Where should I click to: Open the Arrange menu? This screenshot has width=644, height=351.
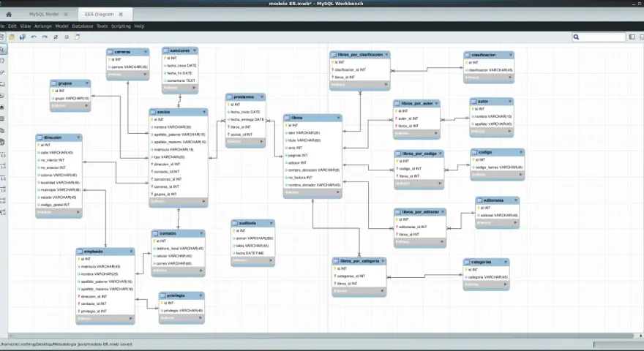point(43,26)
